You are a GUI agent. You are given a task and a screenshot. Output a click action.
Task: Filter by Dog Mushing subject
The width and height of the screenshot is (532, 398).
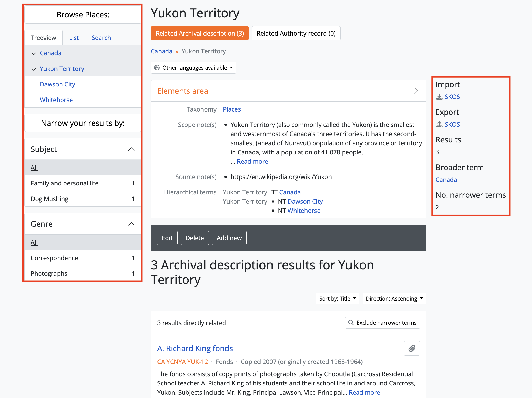tap(50, 199)
